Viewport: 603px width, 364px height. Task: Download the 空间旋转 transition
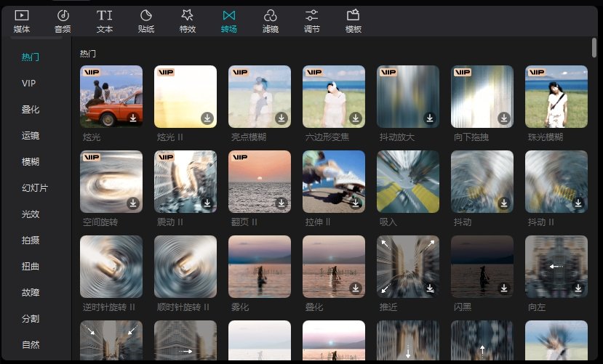coord(133,203)
